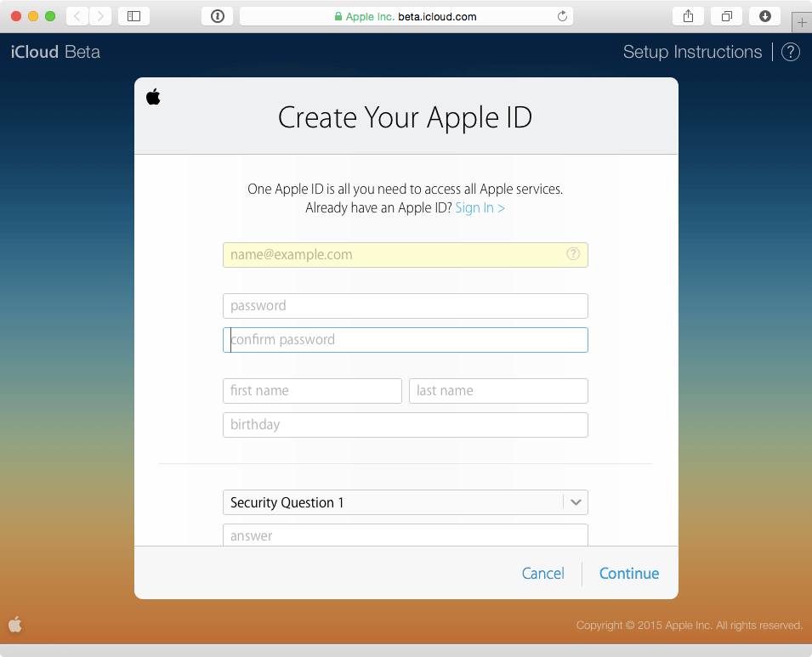This screenshot has width=812, height=657.
Task: Click the last name field
Action: (498, 390)
